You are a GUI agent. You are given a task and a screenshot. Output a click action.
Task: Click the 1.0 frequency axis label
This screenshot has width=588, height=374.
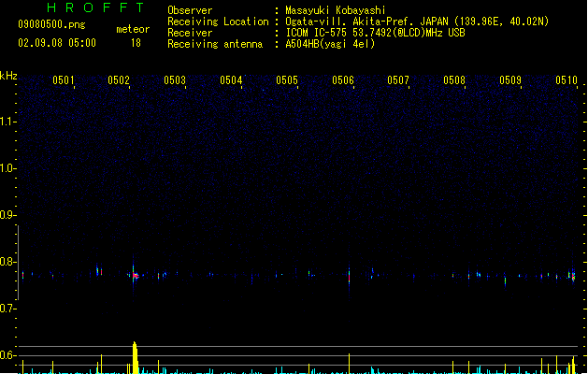[x=7, y=168]
